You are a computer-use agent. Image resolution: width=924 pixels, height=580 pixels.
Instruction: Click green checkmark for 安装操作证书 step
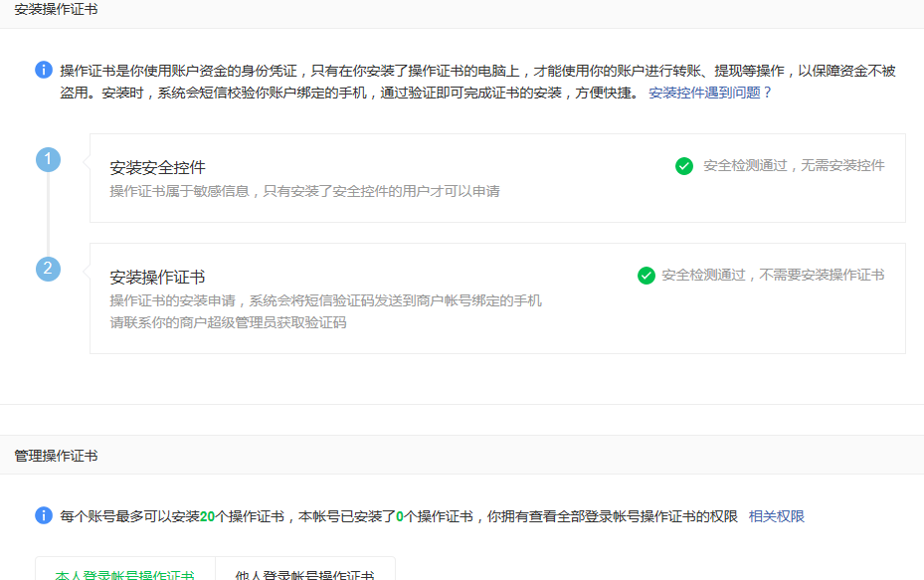(647, 276)
